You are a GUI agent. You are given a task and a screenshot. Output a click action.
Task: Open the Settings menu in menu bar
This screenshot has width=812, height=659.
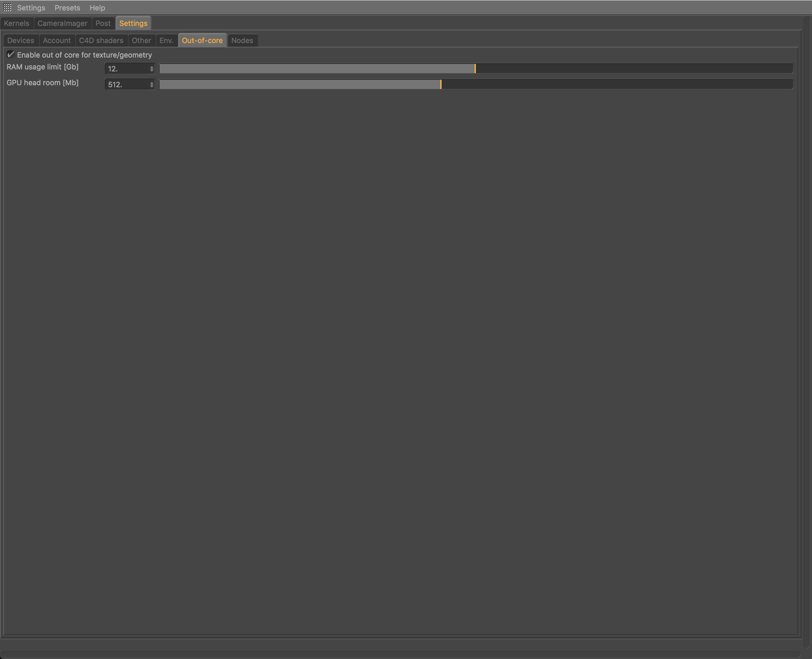(31, 8)
